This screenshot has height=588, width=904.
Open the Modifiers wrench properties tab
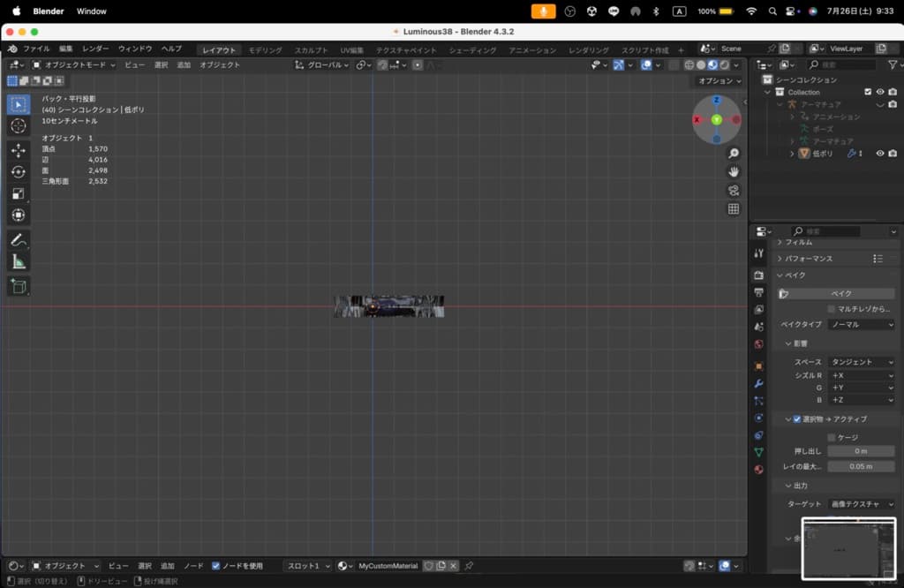[x=758, y=383]
